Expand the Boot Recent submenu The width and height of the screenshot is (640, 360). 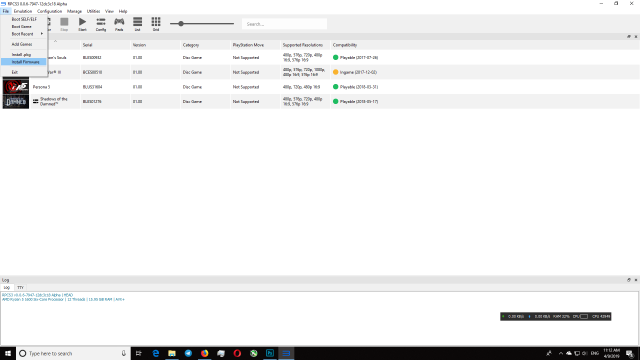point(24,34)
